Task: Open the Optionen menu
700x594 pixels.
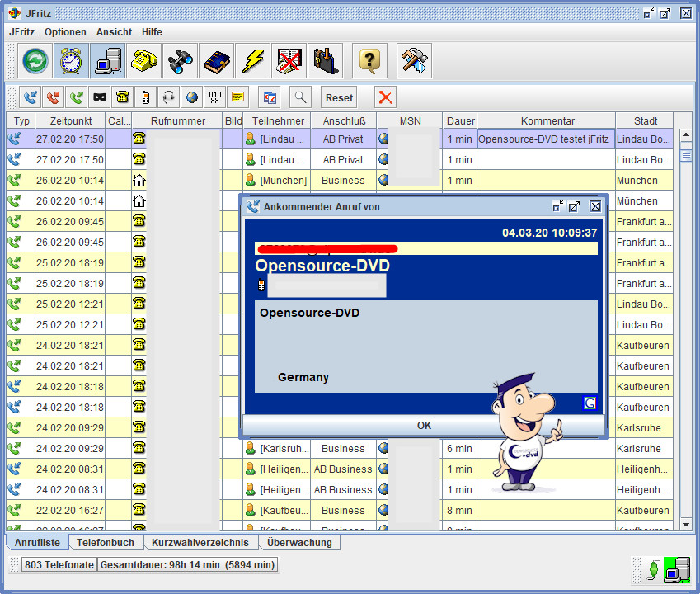Action: click(x=65, y=32)
